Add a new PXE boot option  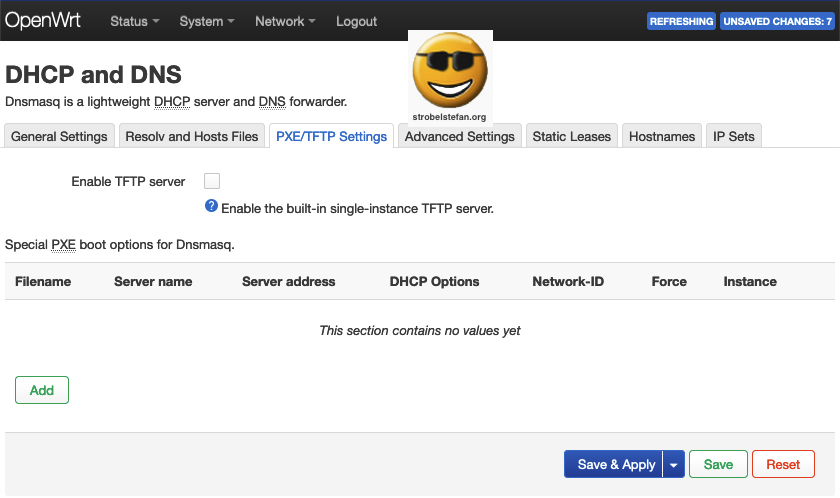tap(42, 390)
